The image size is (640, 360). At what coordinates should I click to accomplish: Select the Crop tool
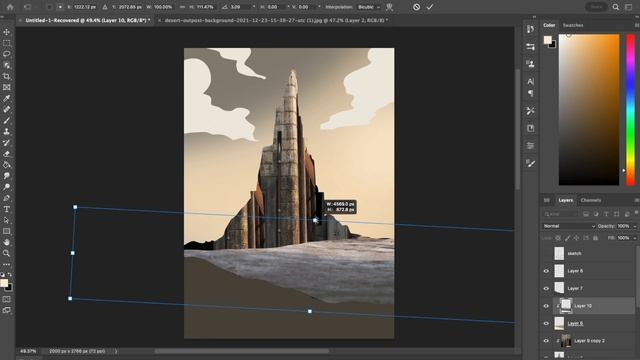[x=7, y=76]
